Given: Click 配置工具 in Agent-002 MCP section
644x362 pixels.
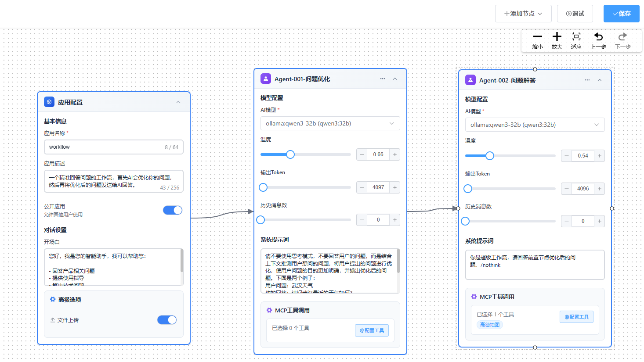Looking at the screenshot, I should click(x=576, y=317).
